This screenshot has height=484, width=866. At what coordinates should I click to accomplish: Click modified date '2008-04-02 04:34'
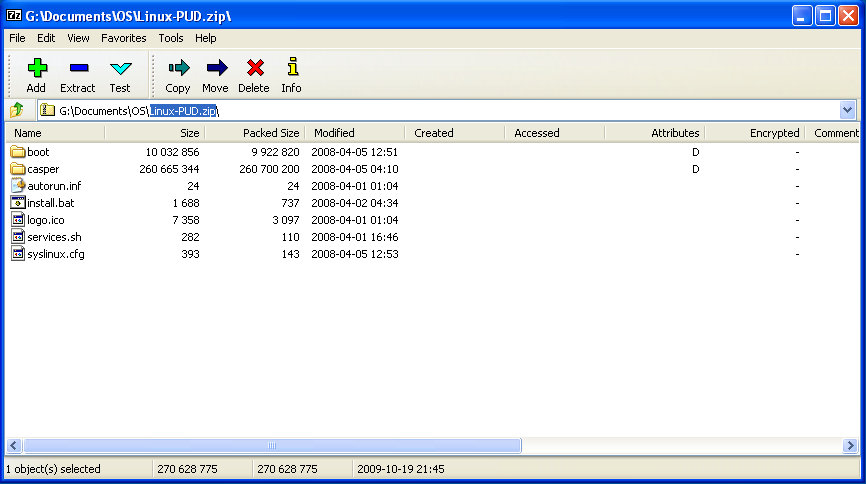pos(355,203)
